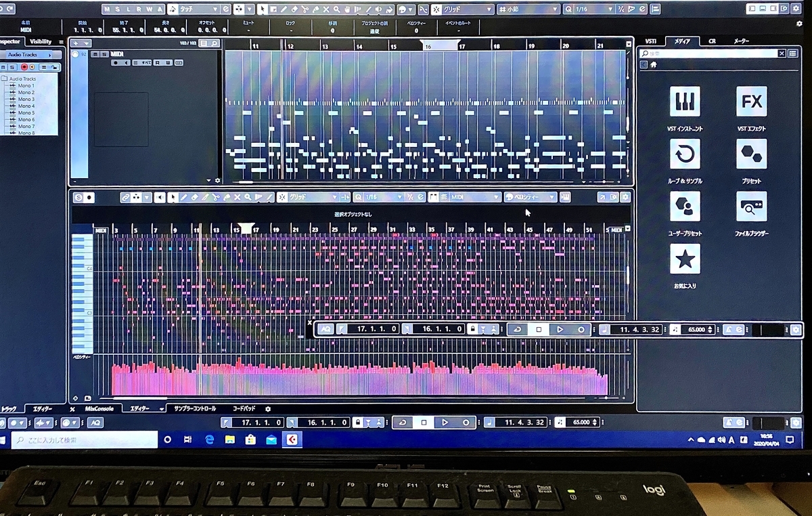This screenshot has height=516, width=812.
Task: Click Record in bottom transport bar
Action: [x=466, y=423]
